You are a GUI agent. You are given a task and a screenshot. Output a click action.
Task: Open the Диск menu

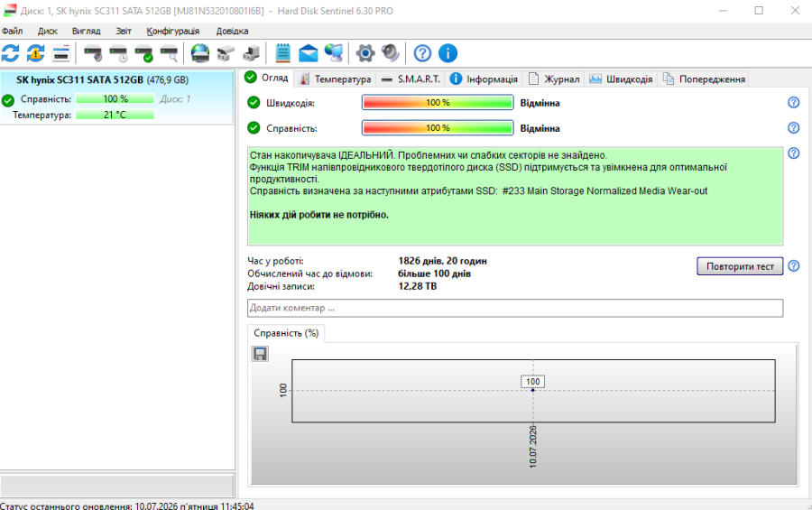[47, 31]
